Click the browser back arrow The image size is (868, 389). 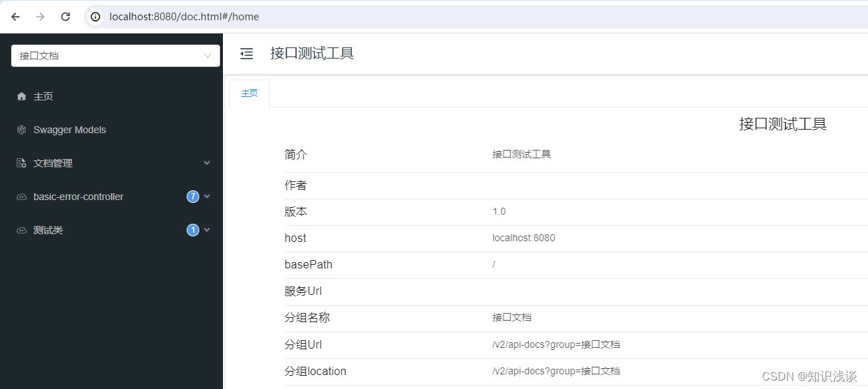[x=15, y=17]
